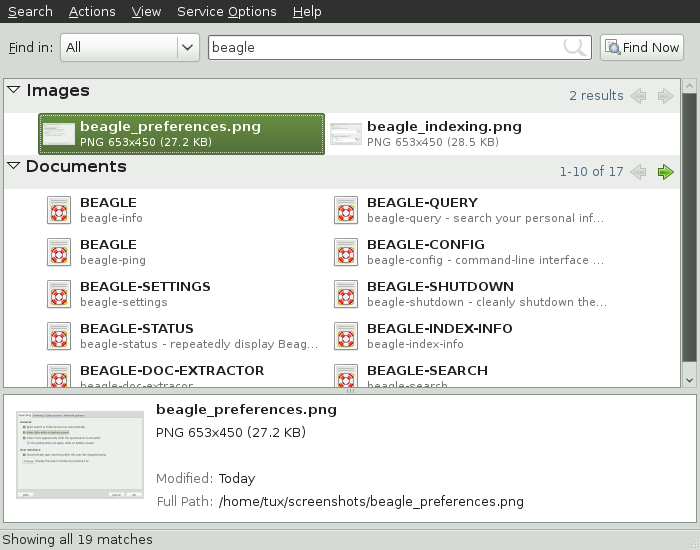Select the beagle_indexing.png image result

(x=443, y=134)
